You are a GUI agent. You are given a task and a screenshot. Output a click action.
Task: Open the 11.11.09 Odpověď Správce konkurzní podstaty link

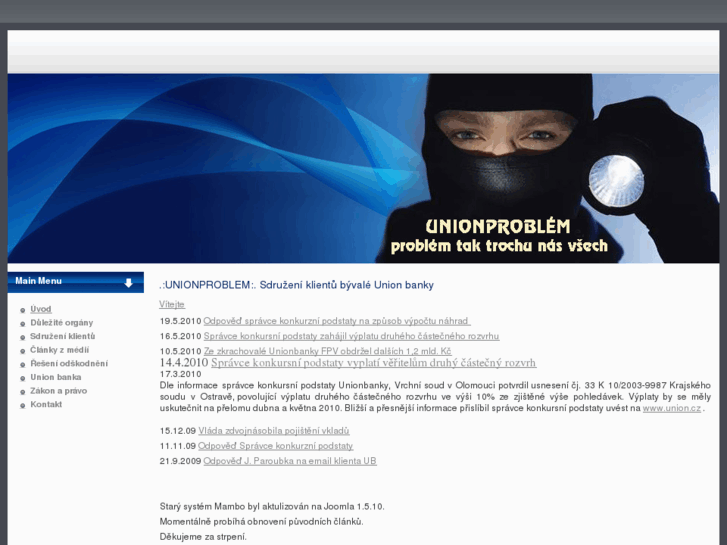tap(275, 446)
